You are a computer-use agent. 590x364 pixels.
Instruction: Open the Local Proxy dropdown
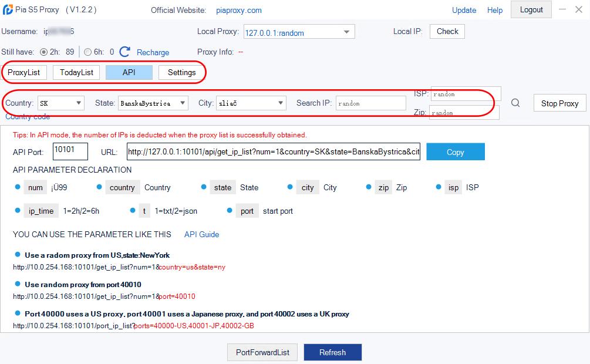click(x=299, y=32)
